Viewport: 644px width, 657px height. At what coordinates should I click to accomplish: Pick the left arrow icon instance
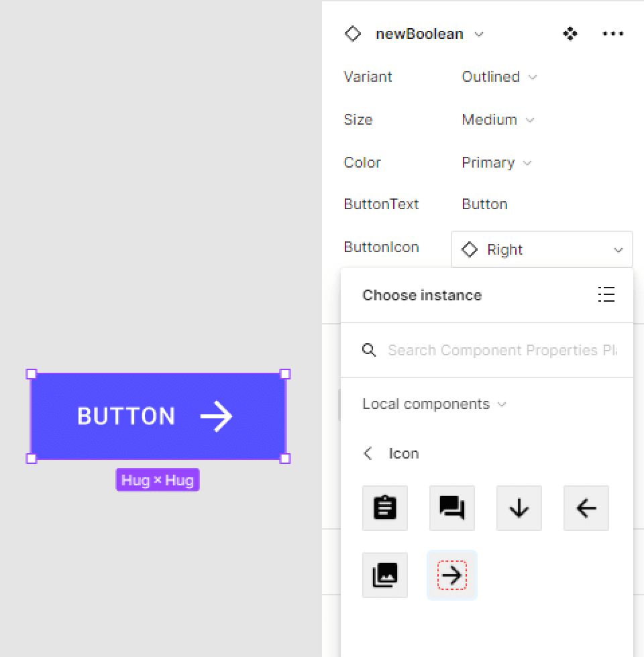tap(586, 508)
